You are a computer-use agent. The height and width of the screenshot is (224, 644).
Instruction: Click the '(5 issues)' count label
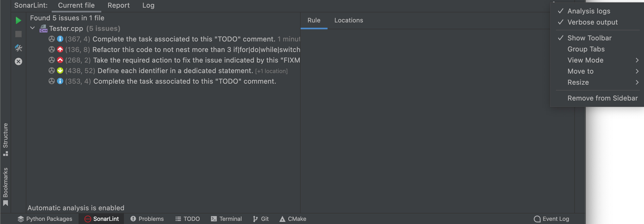[103, 28]
